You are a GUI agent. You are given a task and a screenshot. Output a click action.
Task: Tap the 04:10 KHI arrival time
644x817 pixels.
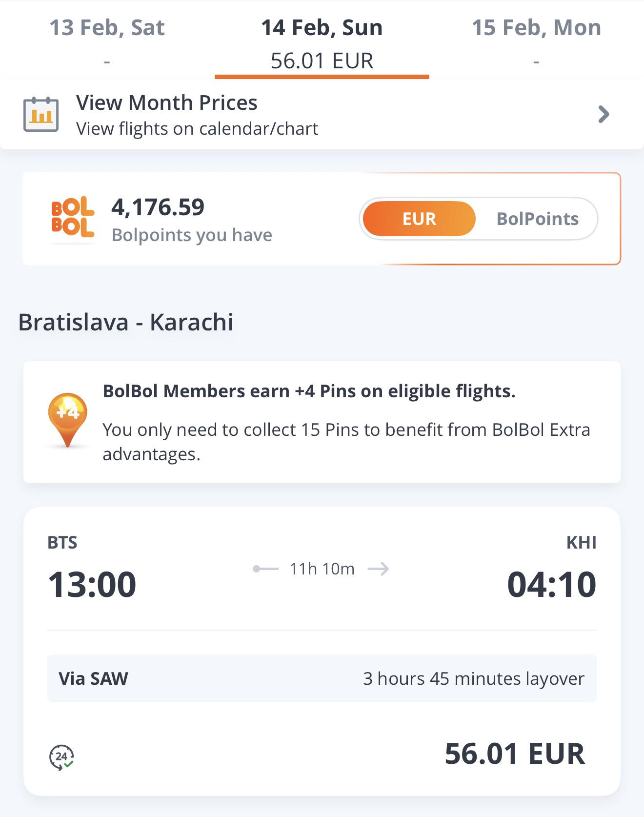click(x=551, y=584)
